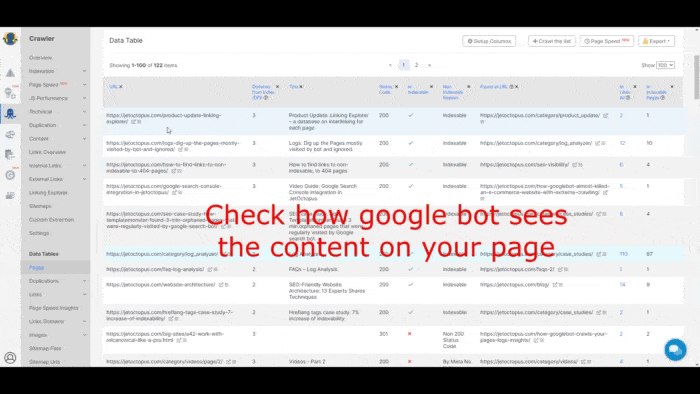Expand the Technical sidebar section
This screenshot has width=700, height=394.
point(84,112)
